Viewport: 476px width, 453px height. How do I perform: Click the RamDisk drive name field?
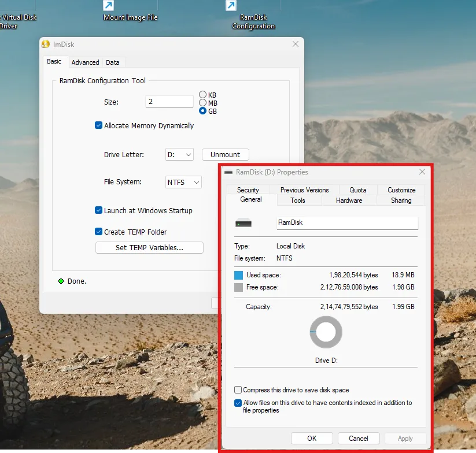coord(346,222)
